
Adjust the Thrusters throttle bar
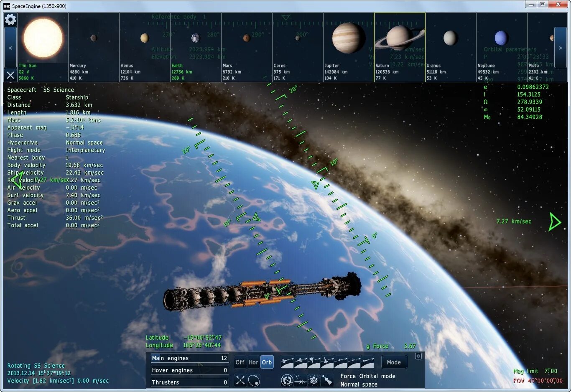(190, 382)
